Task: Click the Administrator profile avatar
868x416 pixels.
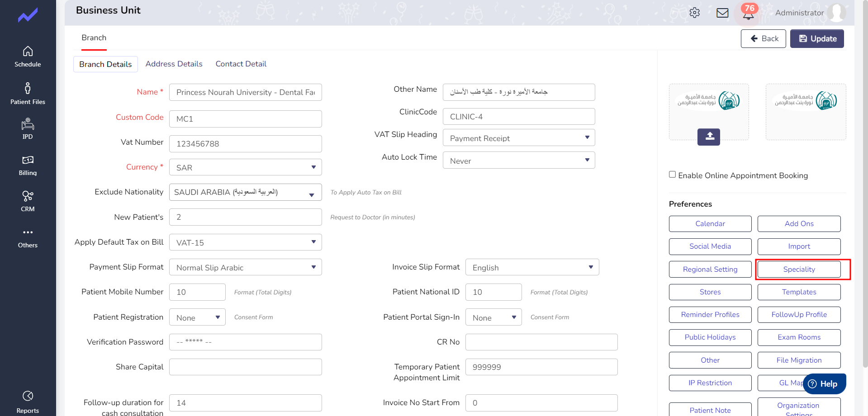Action: tap(836, 13)
